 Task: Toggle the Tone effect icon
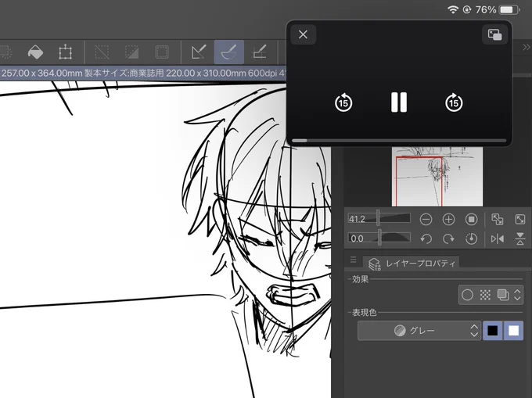point(485,295)
